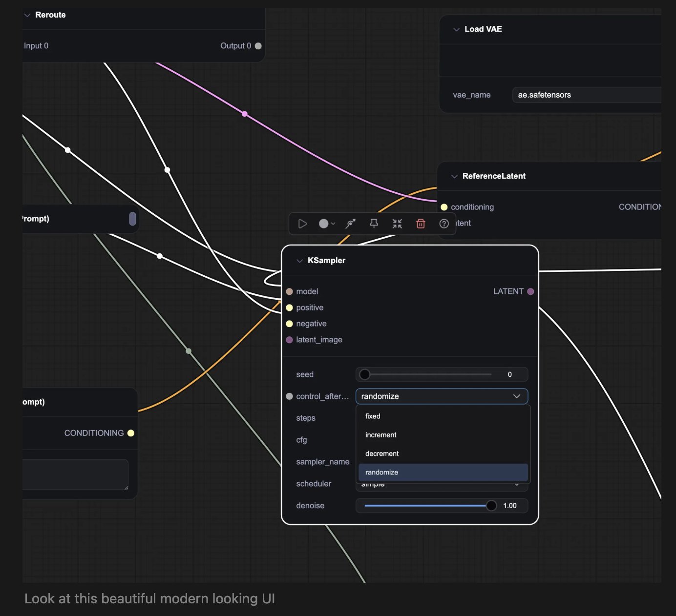Click the KSampler positive input socket
The image size is (676, 616).
pos(289,308)
